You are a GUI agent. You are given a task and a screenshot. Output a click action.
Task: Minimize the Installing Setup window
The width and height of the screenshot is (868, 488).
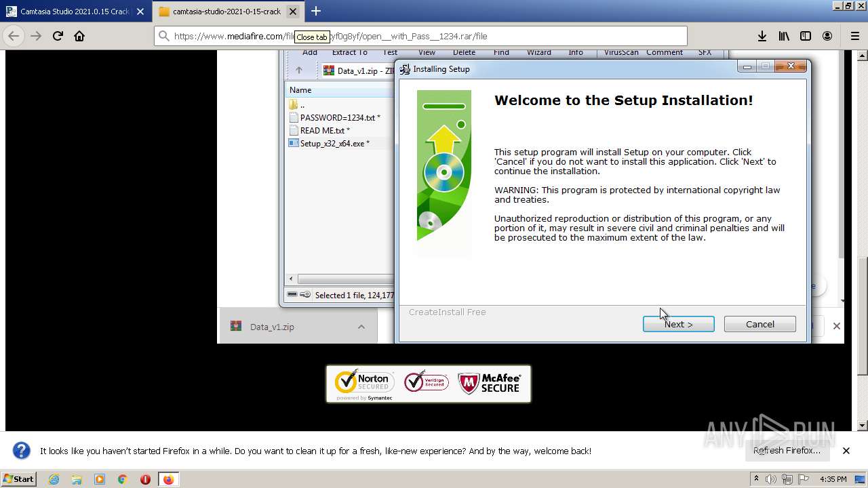click(x=748, y=66)
